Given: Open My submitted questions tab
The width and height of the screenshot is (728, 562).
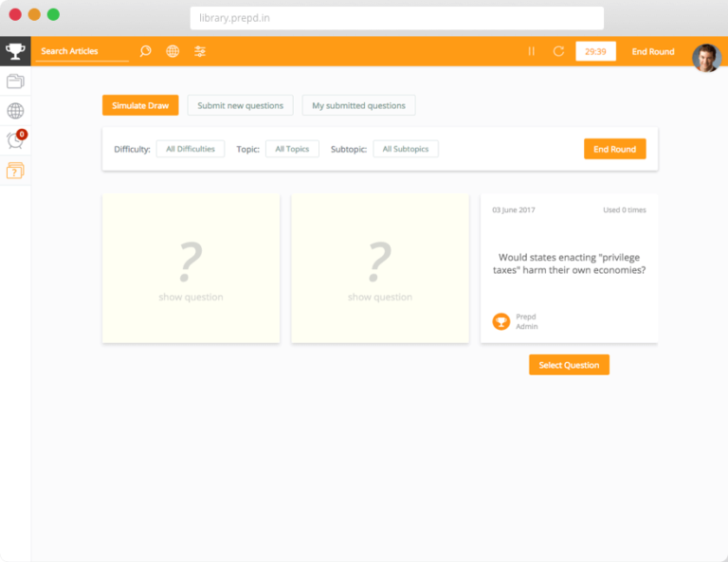Looking at the screenshot, I should [x=358, y=105].
